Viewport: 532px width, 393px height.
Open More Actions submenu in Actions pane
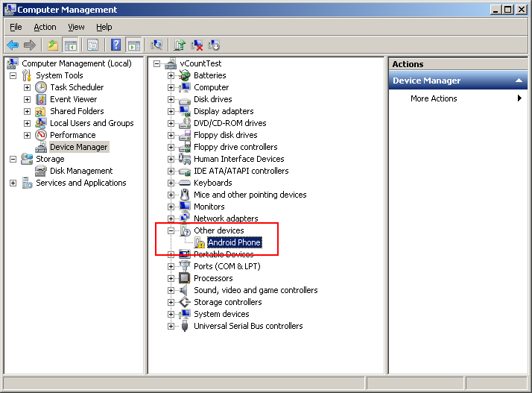point(434,98)
